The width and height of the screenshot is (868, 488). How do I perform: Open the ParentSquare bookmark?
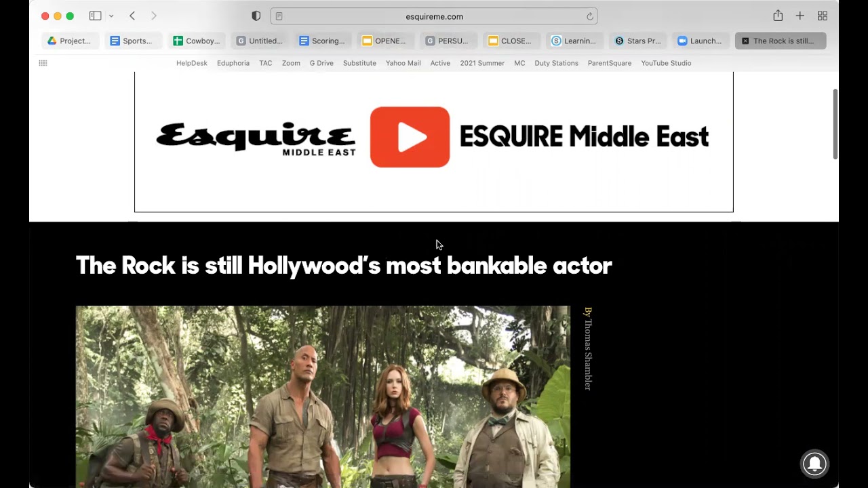click(610, 63)
